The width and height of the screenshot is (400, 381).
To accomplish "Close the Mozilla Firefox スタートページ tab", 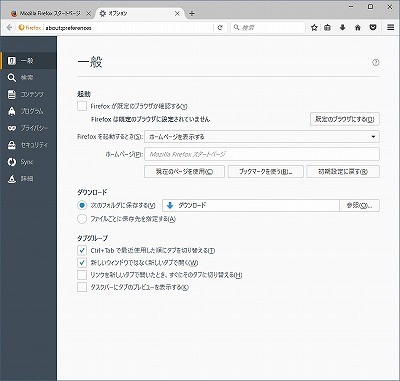I will [x=89, y=13].
